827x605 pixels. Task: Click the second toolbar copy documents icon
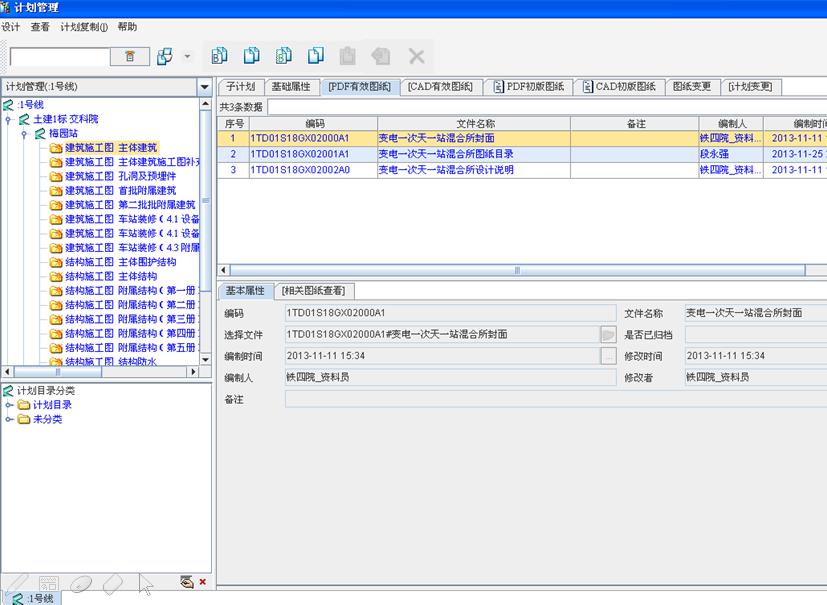point(252,56)
